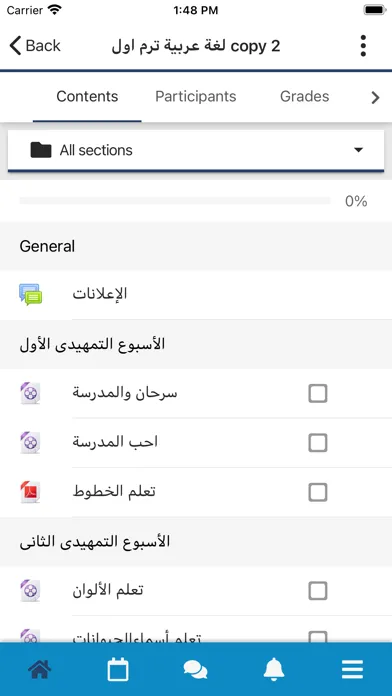Check completion box for سرحان والمدرسة

318,393
